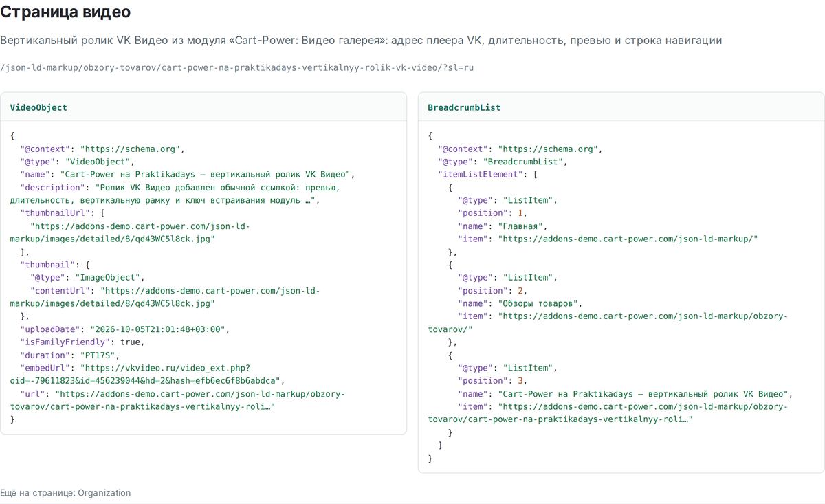Click the "@type": "VideoObject" line
Viewport: 825px width, 504px height.
(77, 162)
